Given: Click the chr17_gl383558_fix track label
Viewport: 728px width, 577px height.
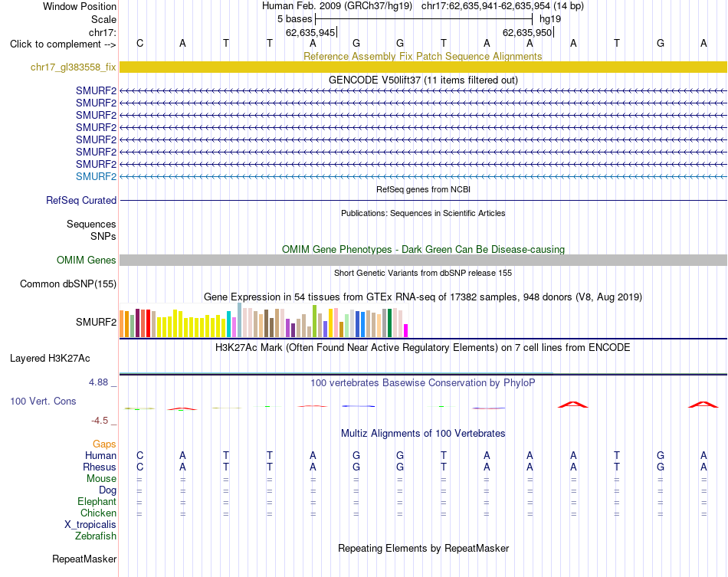Looking at the screenshot, I should (74, 67).
